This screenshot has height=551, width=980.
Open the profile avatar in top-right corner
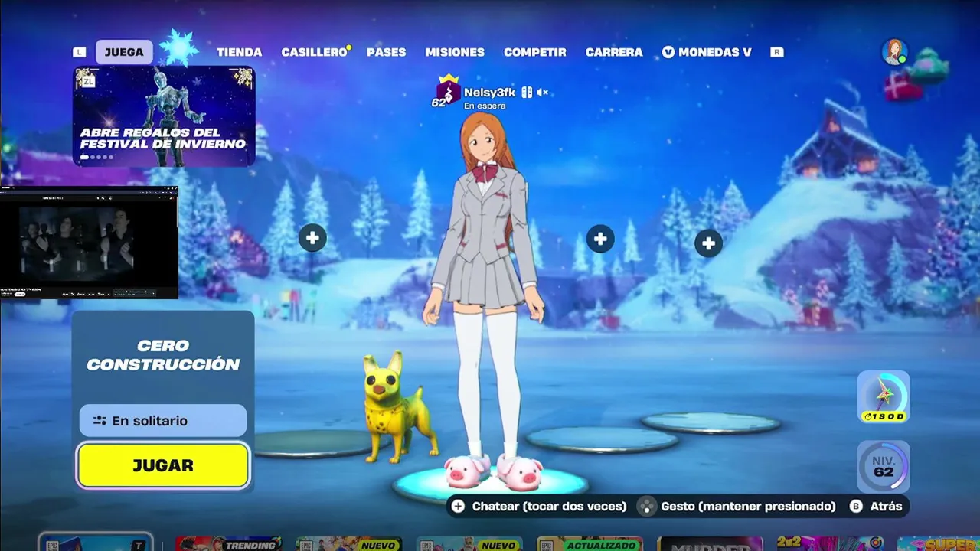tap(893, 52)
